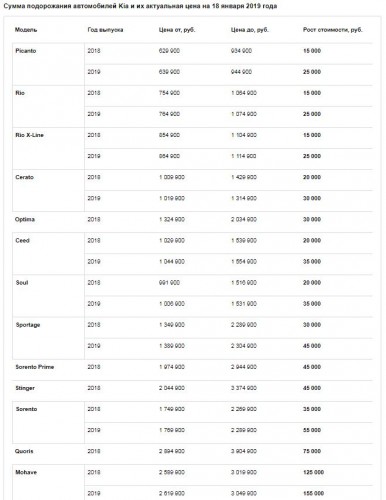
Task: Select the Цена от, руб. header
Action: [x=177, y=30]
